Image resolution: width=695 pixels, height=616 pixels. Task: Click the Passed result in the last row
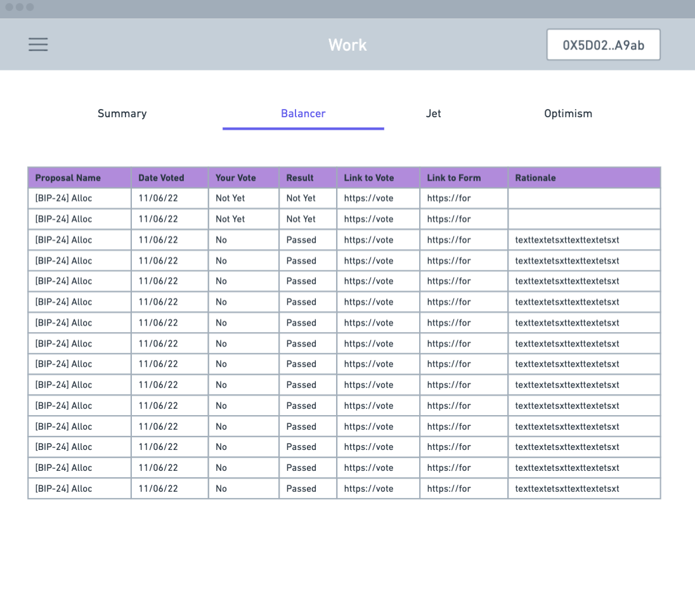pyautogui.click(x=301, y=489)
